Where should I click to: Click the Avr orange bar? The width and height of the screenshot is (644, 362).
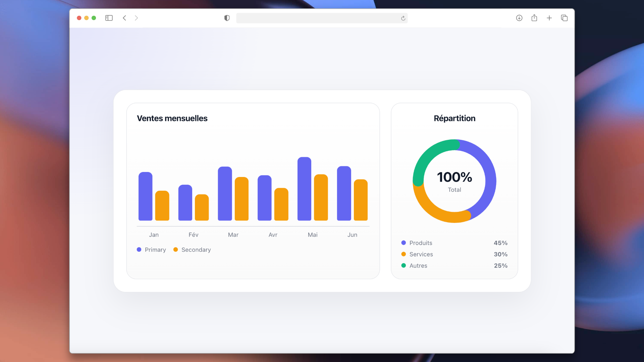(281, 204)
